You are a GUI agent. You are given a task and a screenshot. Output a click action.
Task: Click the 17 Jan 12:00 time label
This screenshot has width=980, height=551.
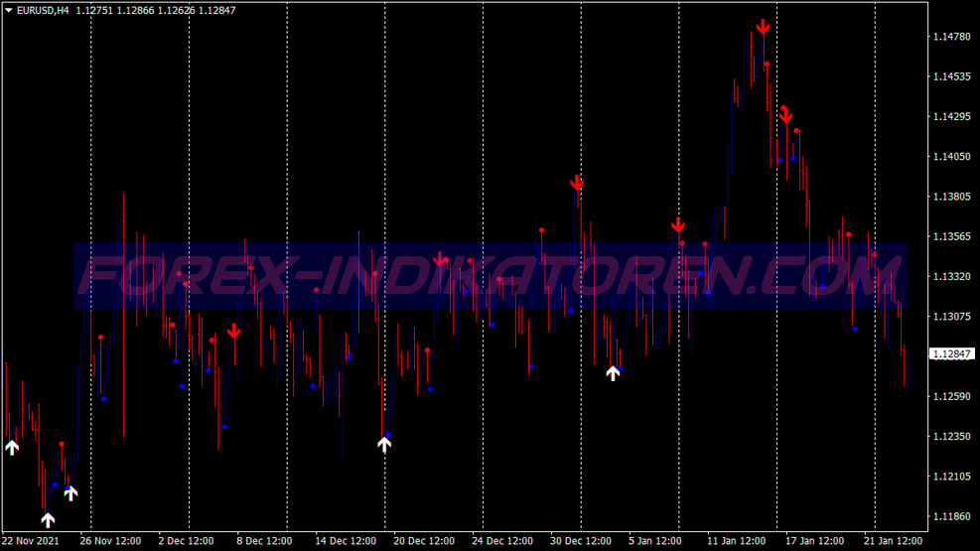pos(815,541)
